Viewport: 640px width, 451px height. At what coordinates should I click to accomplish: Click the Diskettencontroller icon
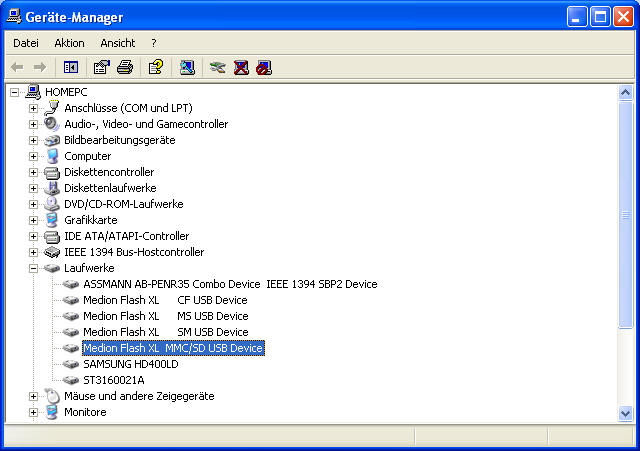click(52, 172)
